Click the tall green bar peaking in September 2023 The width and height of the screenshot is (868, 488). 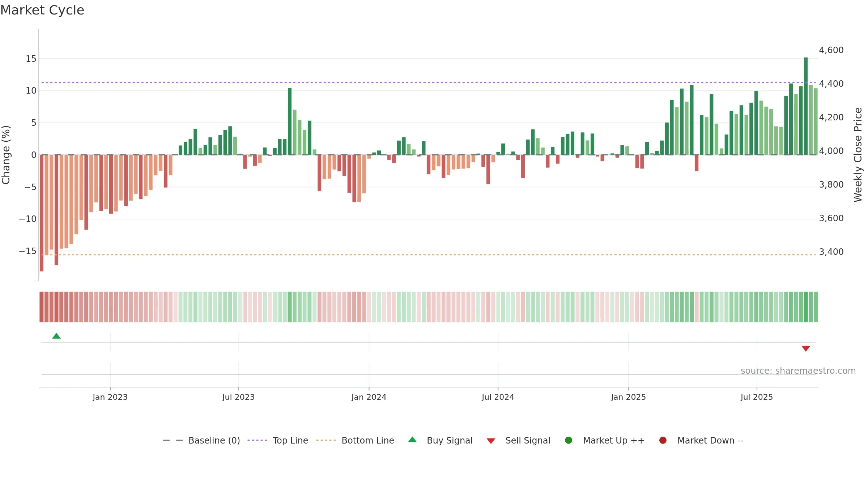[x=290, y=121]
